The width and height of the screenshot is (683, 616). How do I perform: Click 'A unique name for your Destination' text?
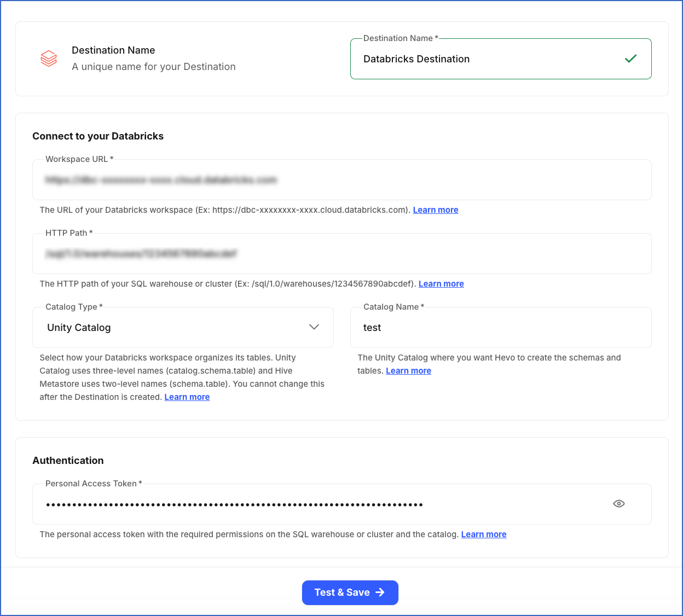[154, 67]
